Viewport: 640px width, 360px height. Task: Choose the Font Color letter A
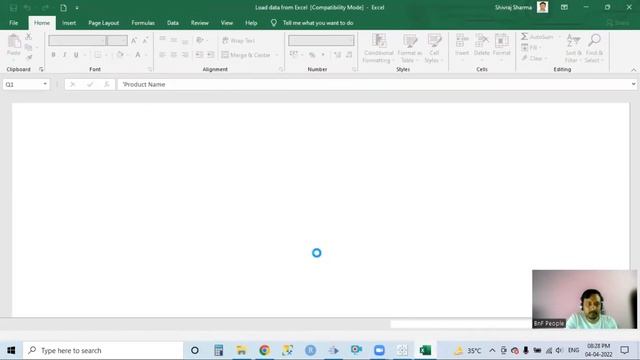[138, 55]
